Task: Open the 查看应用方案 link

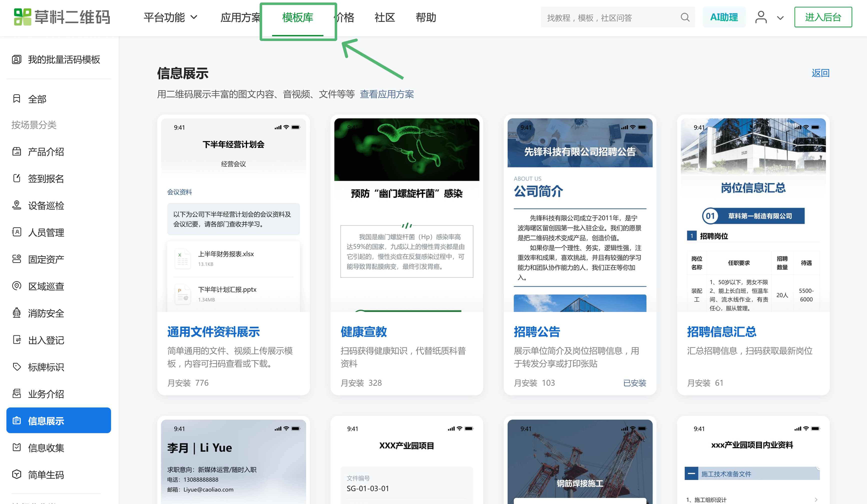Action: tap(387, 94)
